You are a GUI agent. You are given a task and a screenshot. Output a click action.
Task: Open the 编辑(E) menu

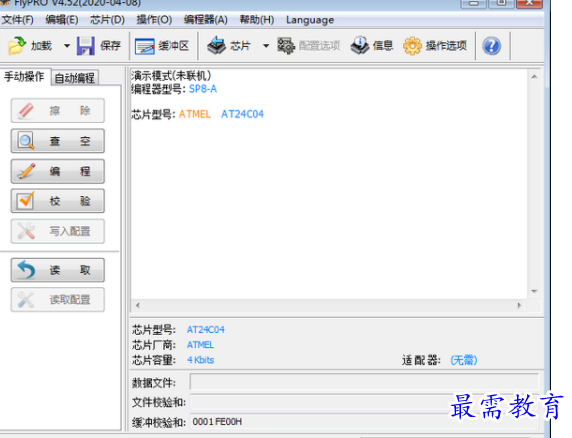62,20
